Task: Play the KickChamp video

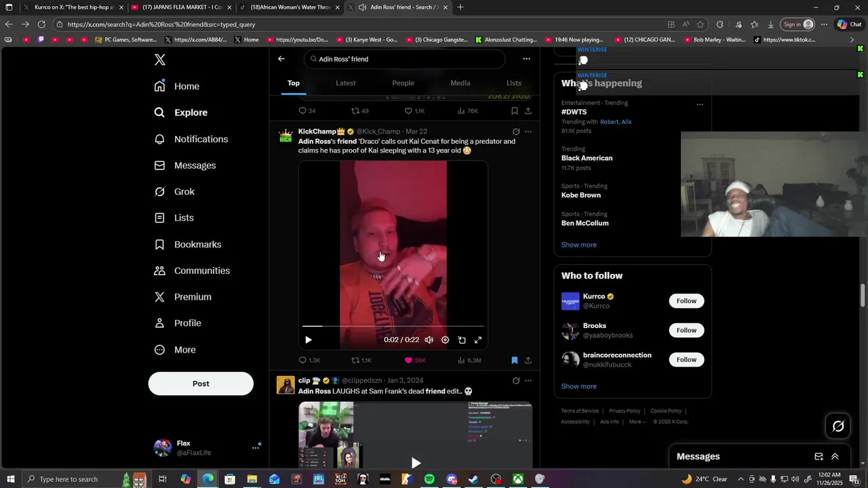Action: (309, 340)
